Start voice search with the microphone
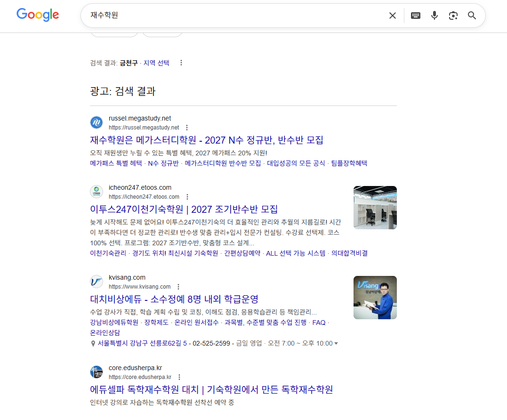Viewport: 507px width, 420px height. tap(434, 16)
